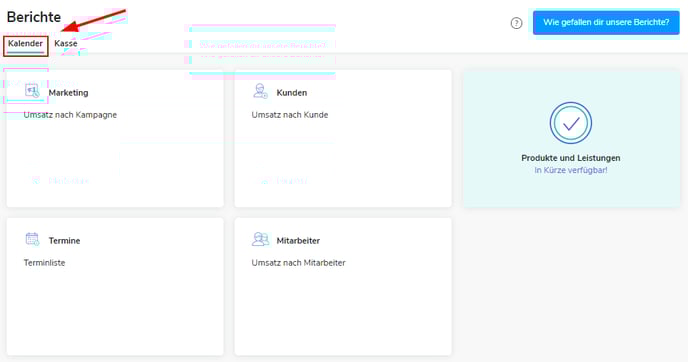Switch to the Kalender tab
This screenshot has width=688, height=362.
(x=25, y=43)
